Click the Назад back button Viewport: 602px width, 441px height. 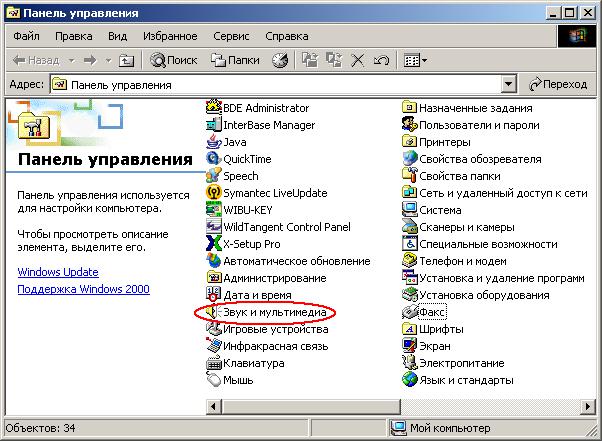point(36,60)
